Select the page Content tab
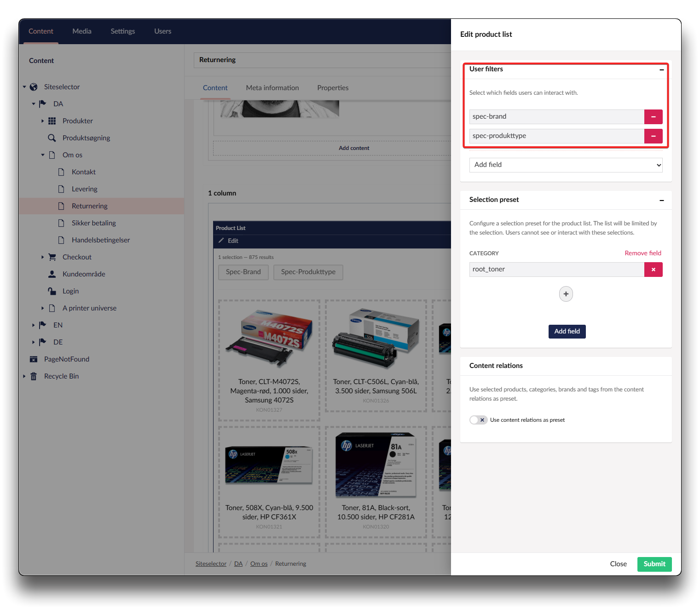Screen dimensions: 700x609 (215, 88)
